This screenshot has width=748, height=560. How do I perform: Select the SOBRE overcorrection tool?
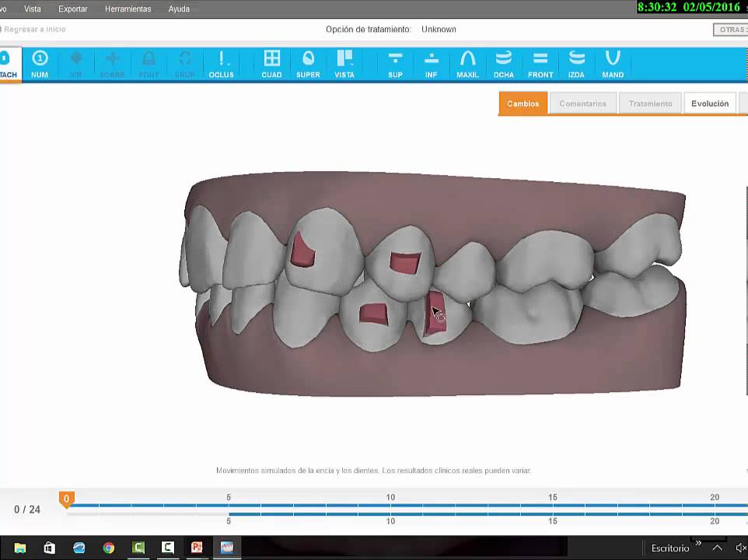[x=112, y=65]
